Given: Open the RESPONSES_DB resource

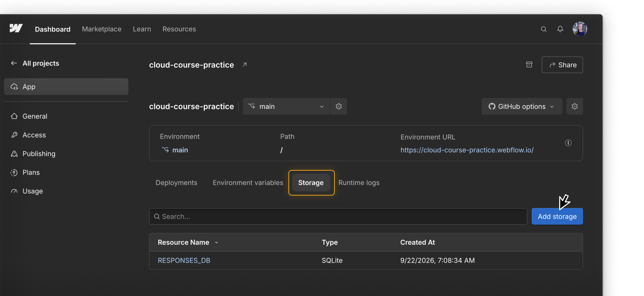Looking at the screenshot, I should 184,261.
